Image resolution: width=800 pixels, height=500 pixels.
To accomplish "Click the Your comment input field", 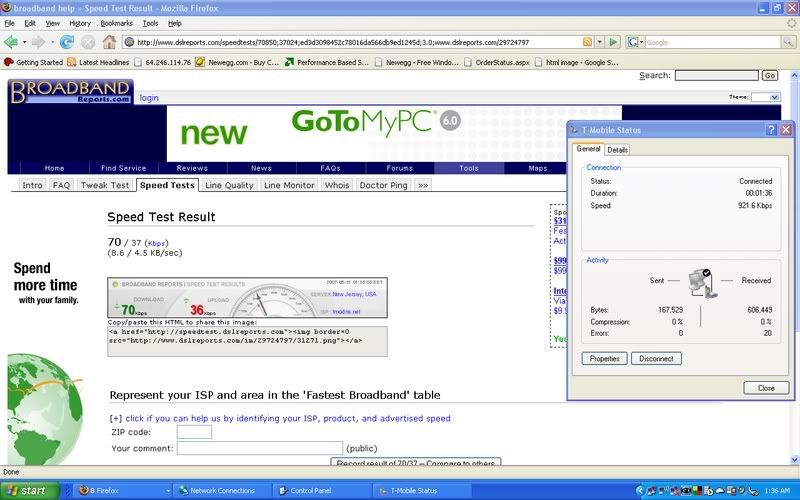I will 260,448.
